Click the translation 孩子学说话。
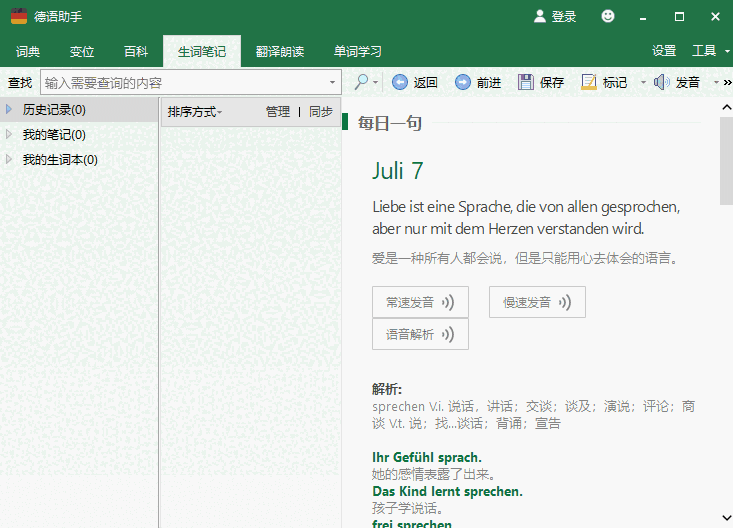Screen dimensions: 733x528 point(407,508)
